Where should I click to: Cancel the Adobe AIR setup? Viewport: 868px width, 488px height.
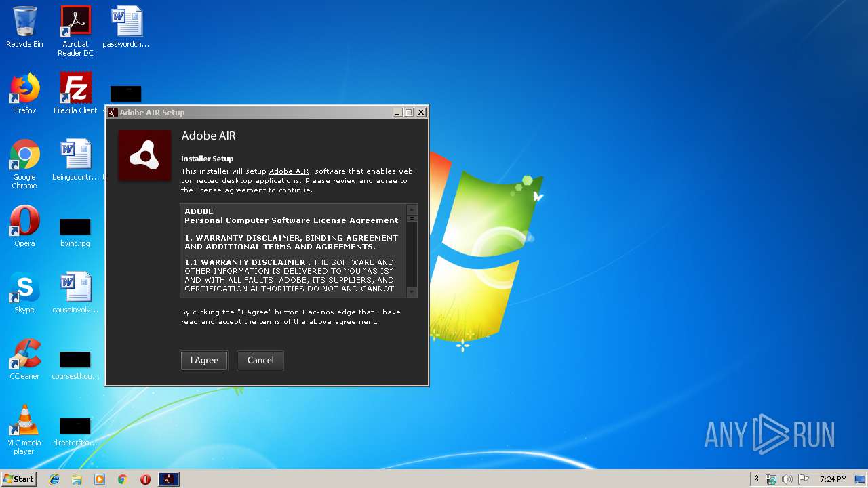click(x=260, y=361)
